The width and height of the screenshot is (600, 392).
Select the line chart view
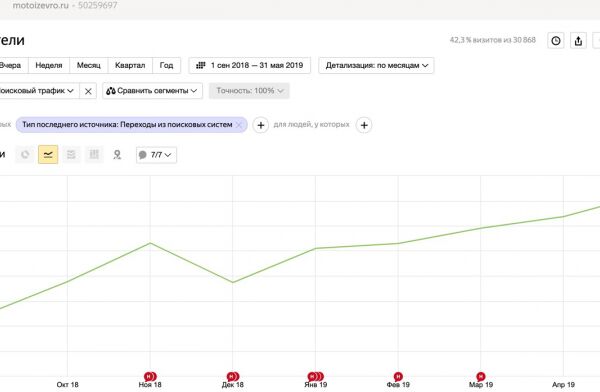(x=48, y=155)
